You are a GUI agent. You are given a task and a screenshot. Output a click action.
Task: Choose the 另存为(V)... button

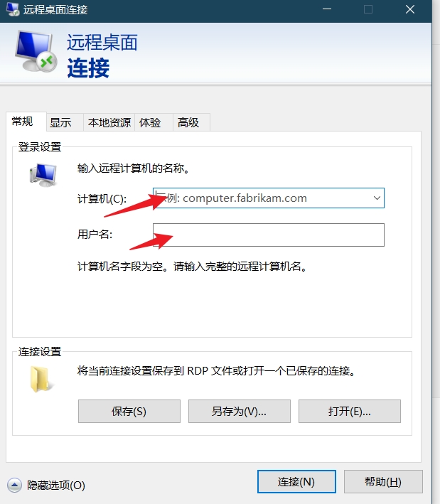click(x=240, y=411)
